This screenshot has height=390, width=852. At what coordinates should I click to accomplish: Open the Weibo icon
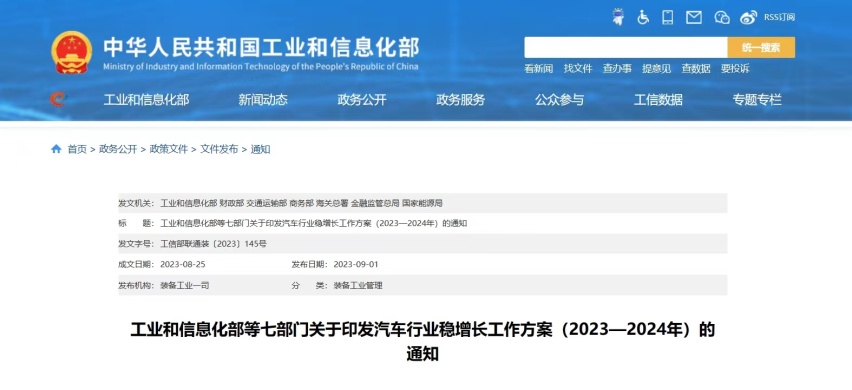(748, 17)
